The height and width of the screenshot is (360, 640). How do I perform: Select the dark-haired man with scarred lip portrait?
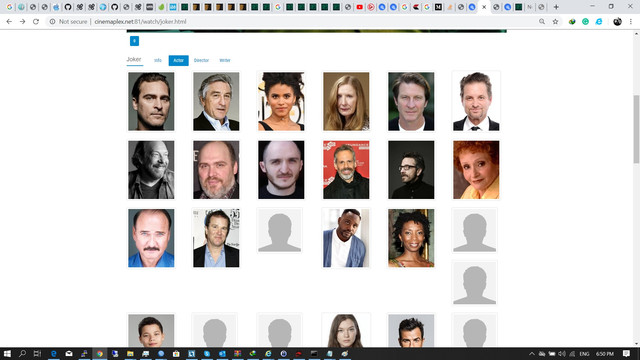(151, 102)
